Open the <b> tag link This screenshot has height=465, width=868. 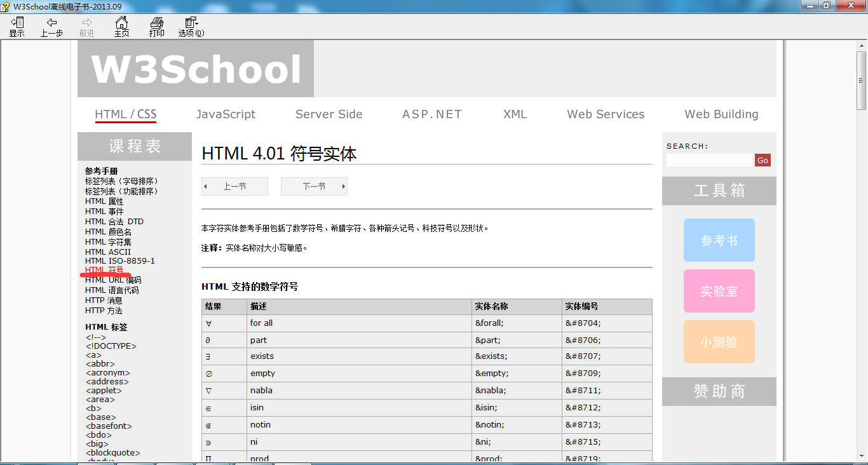93,408
